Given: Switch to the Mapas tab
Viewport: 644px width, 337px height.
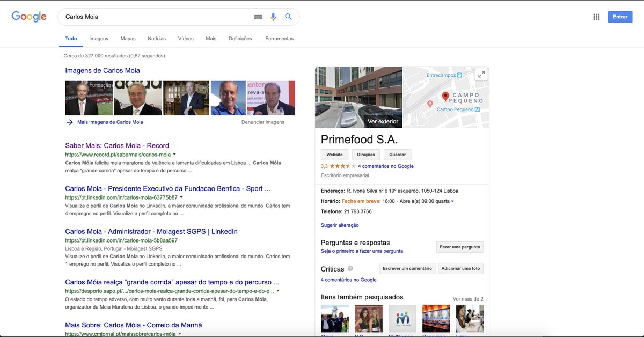Looking at the screenshot, I should tap(128, 39).
